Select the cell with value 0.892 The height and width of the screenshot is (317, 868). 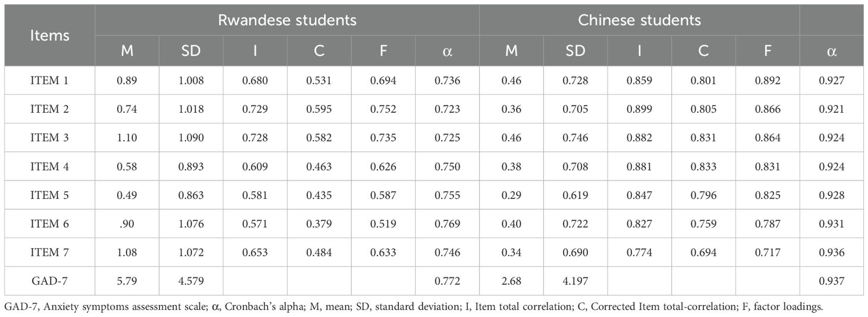pos(768,81)
